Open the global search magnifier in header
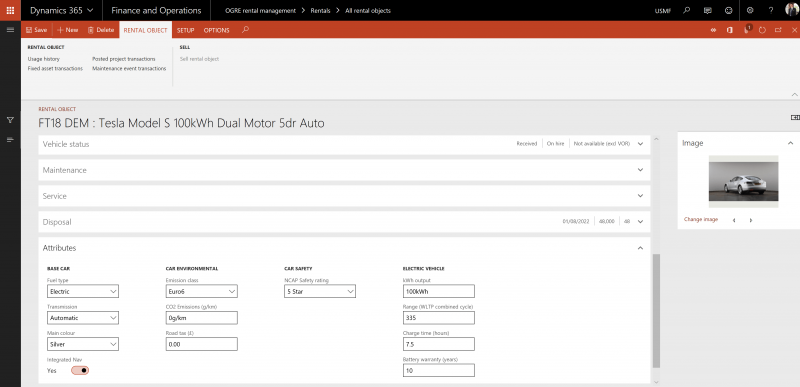The height and width of the screenshot is (387, 800). [x=687, y=10]
